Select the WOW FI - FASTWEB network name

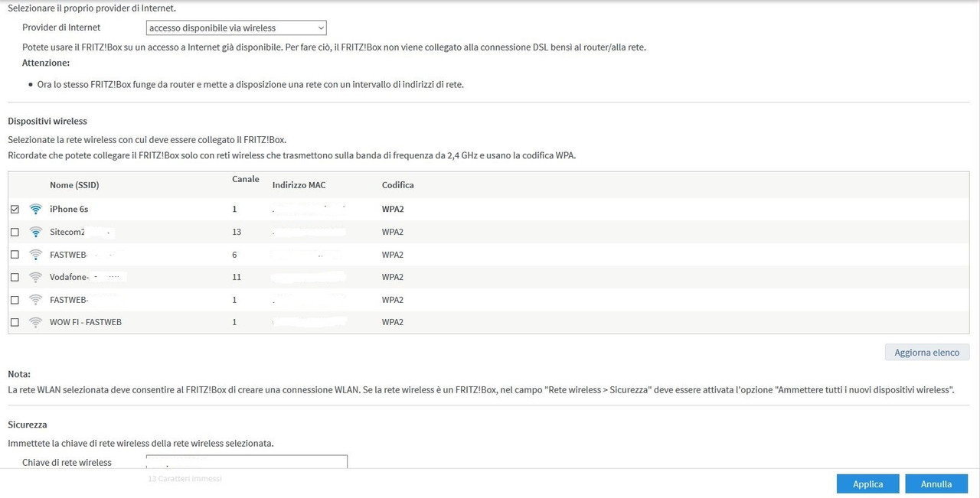pyautogui.click(x=86, y=322)
